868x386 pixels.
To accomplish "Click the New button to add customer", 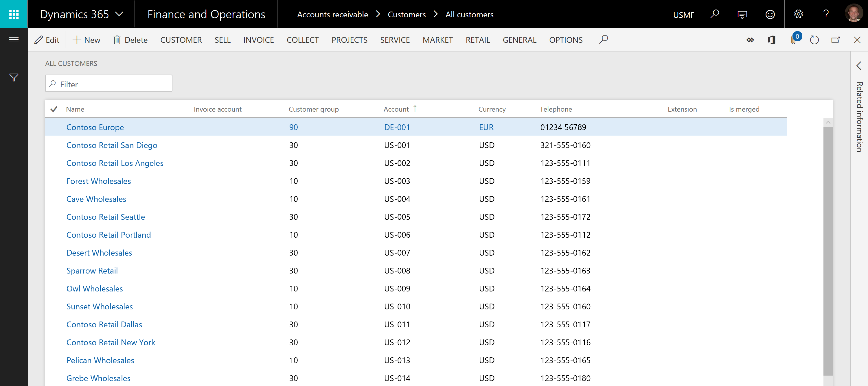I will pyautogui.click(x=86, y=39).
